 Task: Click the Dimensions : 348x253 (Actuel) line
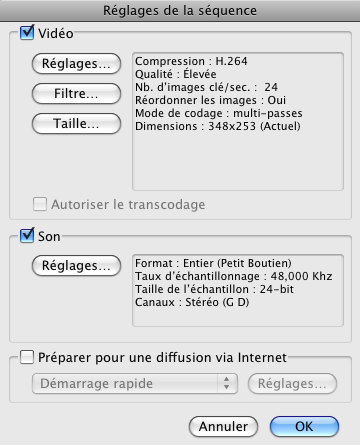coord(218,126)
